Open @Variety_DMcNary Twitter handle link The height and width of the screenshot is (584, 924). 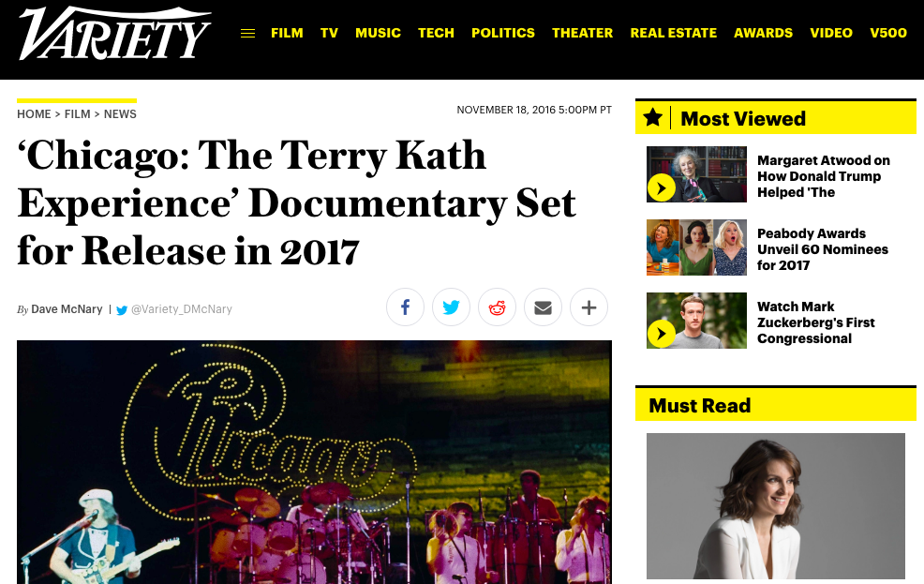point(181,309)
